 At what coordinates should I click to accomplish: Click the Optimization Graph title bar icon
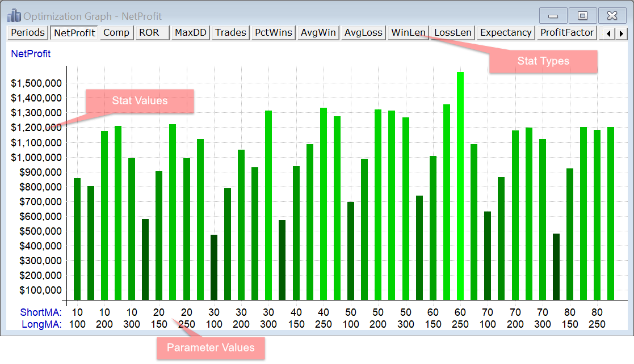click(x=13, y=15)
